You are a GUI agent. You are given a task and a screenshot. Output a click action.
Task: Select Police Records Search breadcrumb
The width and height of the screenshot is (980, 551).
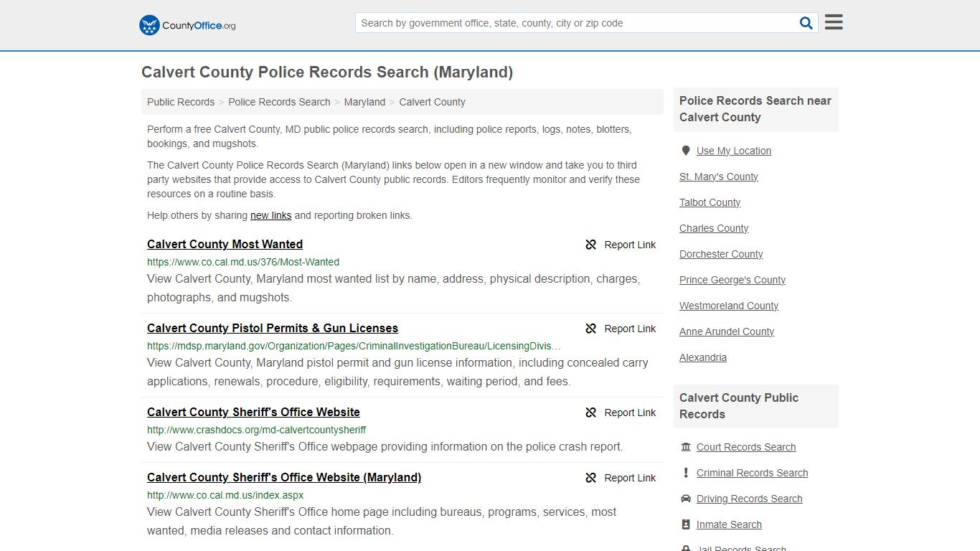point(279,102)
